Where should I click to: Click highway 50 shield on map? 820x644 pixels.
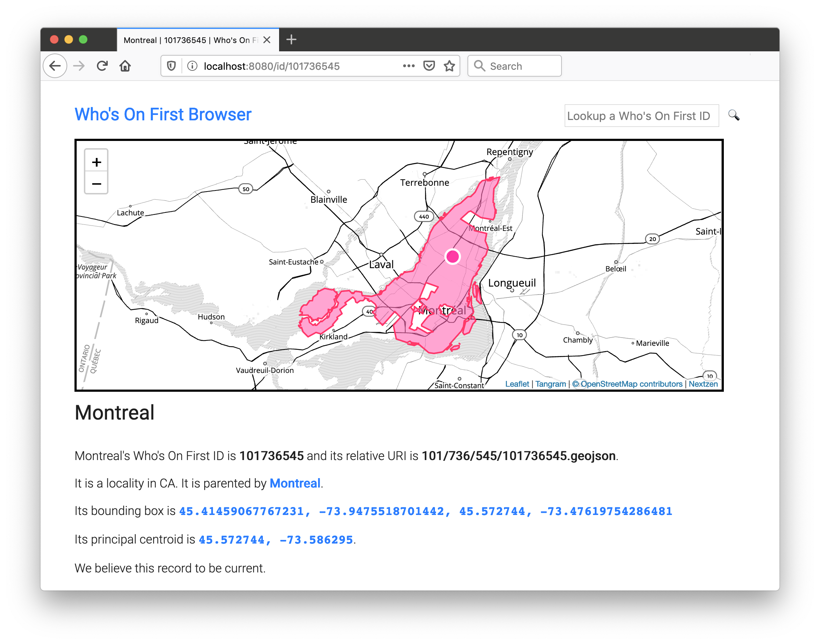(246, 189)
